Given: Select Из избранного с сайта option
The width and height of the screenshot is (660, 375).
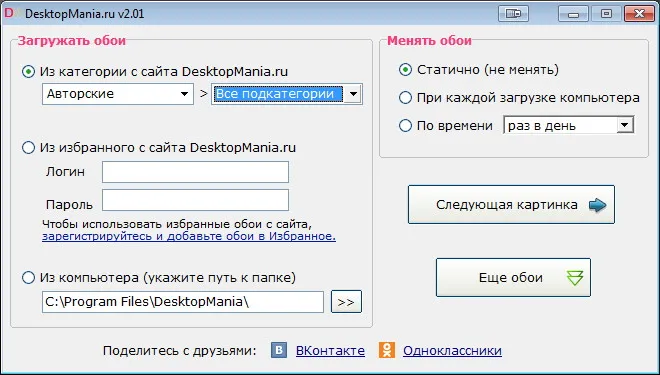Looking at the screenshot, I should 28,148.
